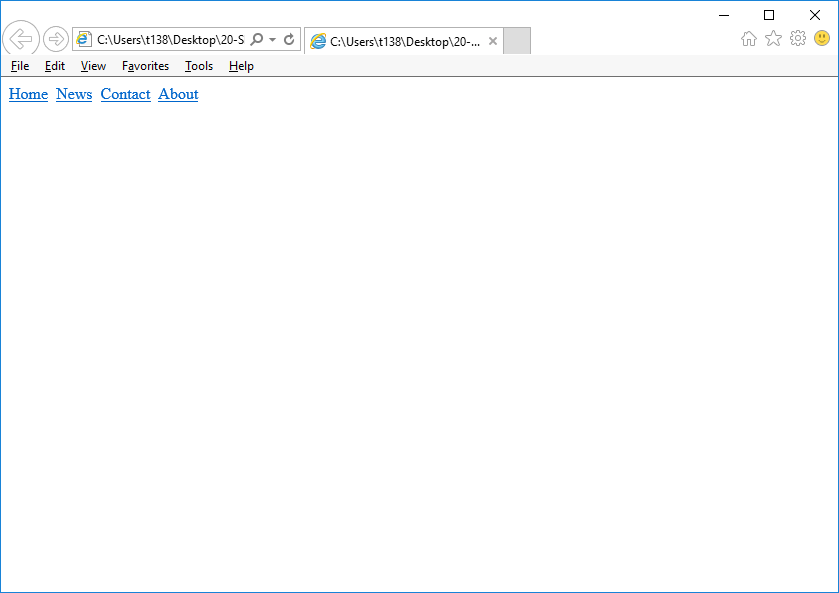Open the Help menu

point(241,66)
